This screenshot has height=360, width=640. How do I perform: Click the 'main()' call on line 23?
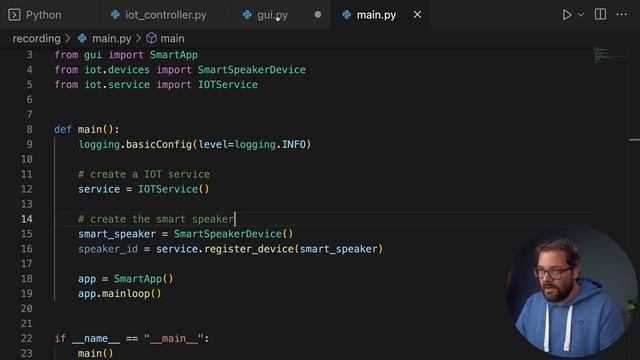96,353
